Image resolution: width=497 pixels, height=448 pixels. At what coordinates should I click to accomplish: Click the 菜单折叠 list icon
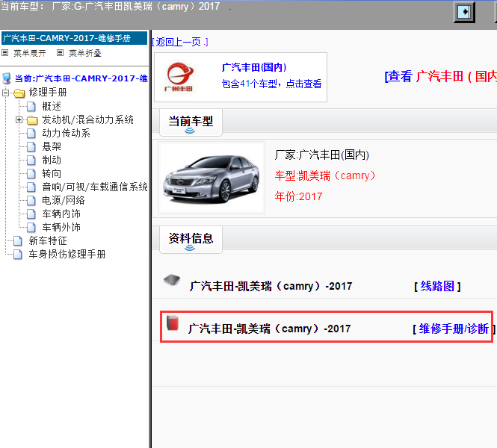61,52
